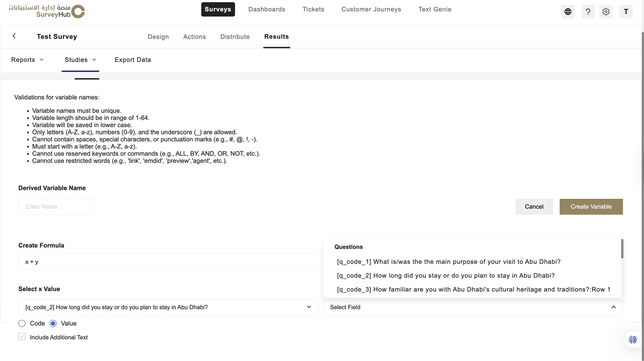Select the Code radio button
This screenshot has height=361, width=644.
22,324
